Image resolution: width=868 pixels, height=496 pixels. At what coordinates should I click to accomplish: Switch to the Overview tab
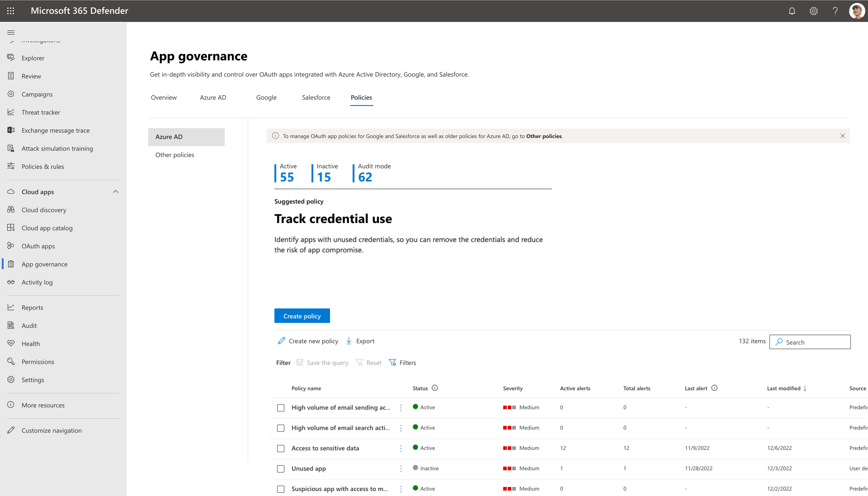163,97
